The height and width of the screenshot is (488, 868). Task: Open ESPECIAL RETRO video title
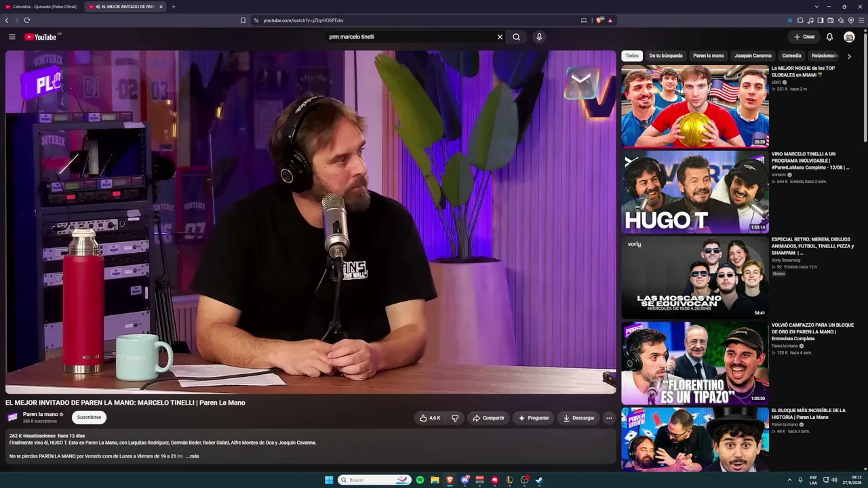coord(811,246)
